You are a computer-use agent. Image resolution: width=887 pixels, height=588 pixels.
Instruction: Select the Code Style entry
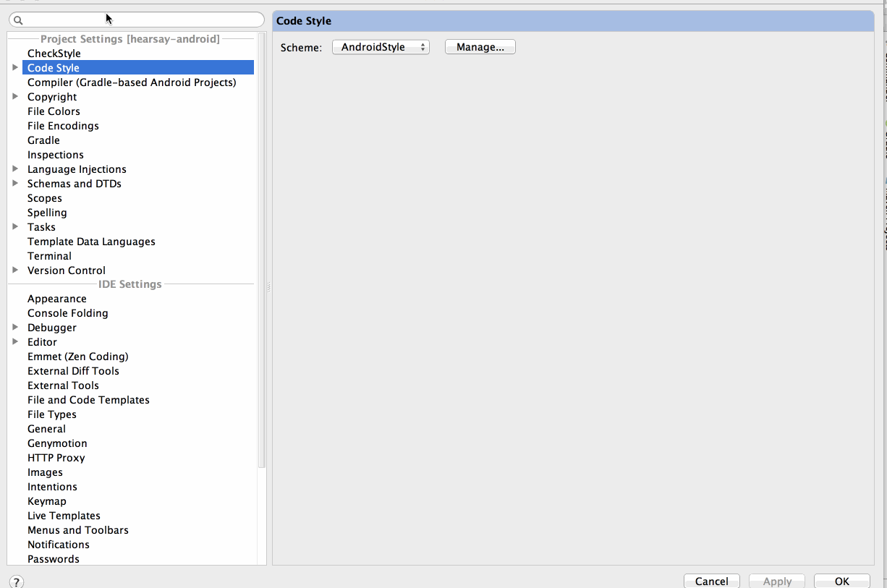[x=54, y=68]
